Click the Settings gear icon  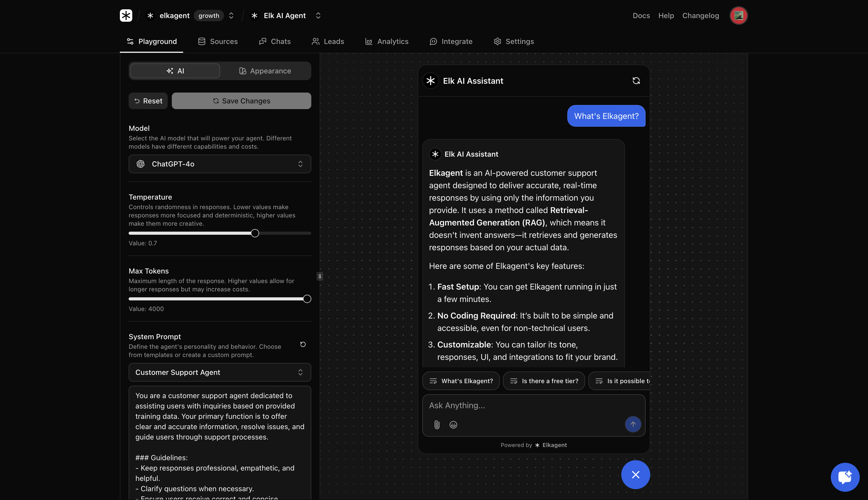coord(498,41)
